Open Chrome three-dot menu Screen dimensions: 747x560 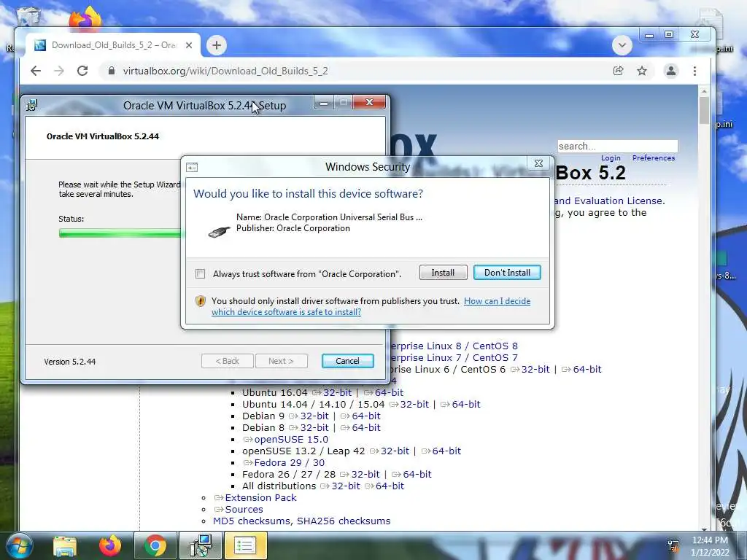click(x=694, y=71)
